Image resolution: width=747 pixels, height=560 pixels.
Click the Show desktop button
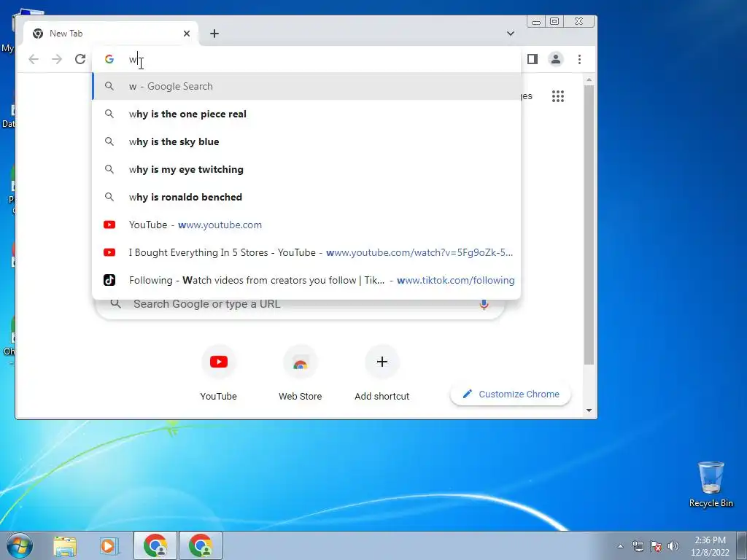742,545
